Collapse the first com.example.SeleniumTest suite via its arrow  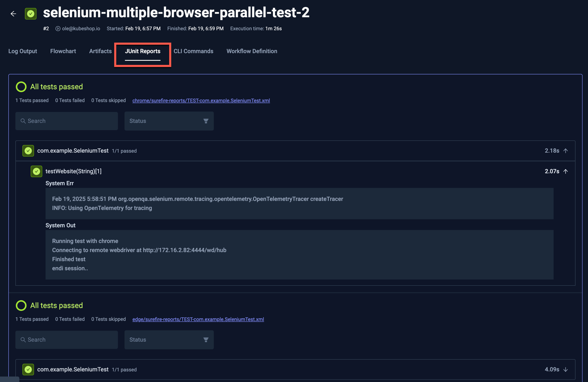(x=566, y=150)
